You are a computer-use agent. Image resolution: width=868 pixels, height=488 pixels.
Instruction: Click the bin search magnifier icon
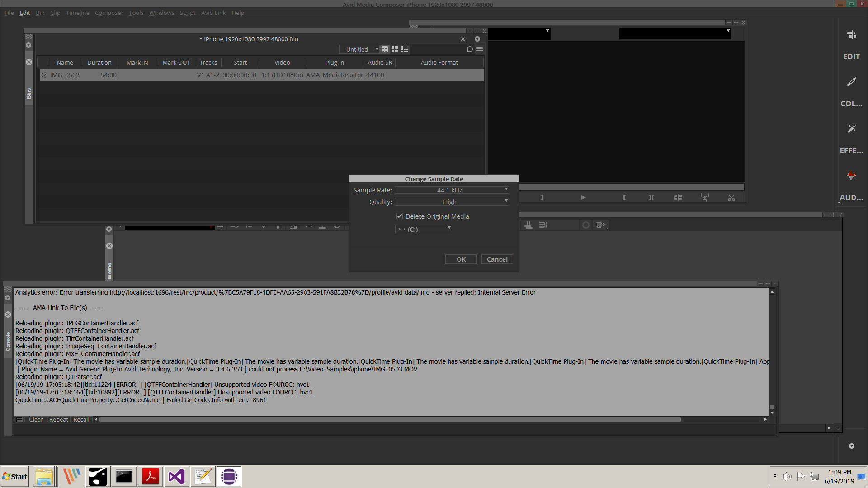pyautogui.click(x=470, y=49)
